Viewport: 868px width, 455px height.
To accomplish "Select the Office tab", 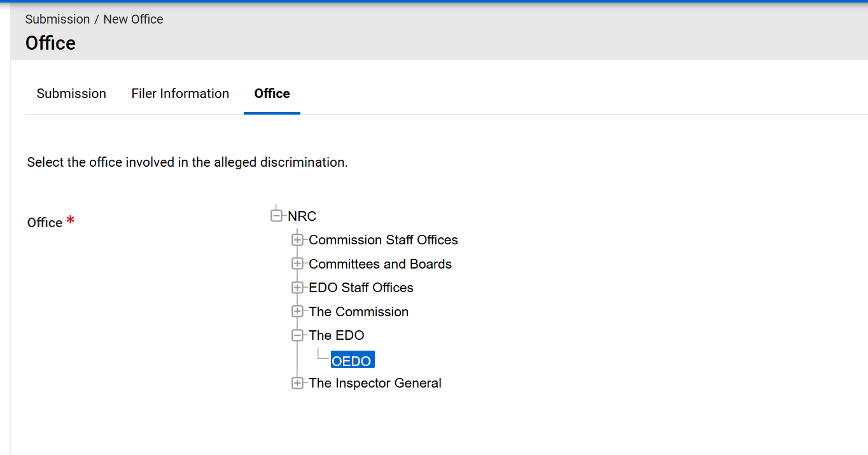I will coord(272,94).
